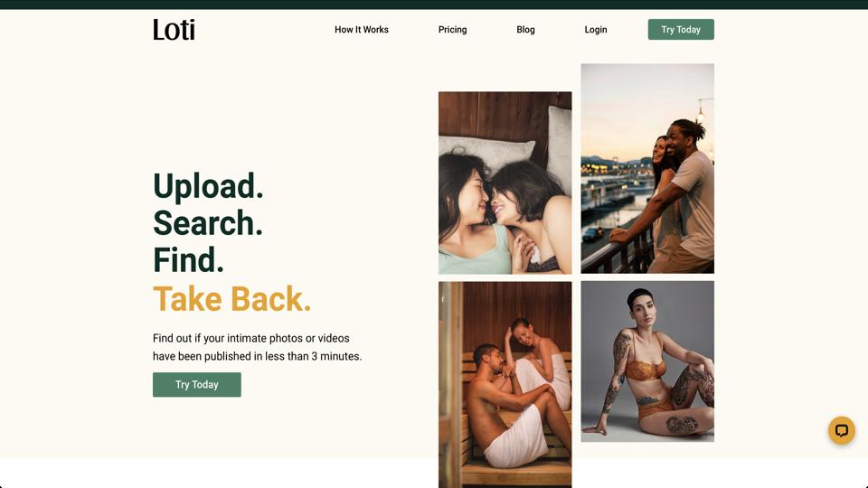The height and width of the screenshot is (488, 868).
Task: Open the photo of two women on bed
Action: [505, 183]
